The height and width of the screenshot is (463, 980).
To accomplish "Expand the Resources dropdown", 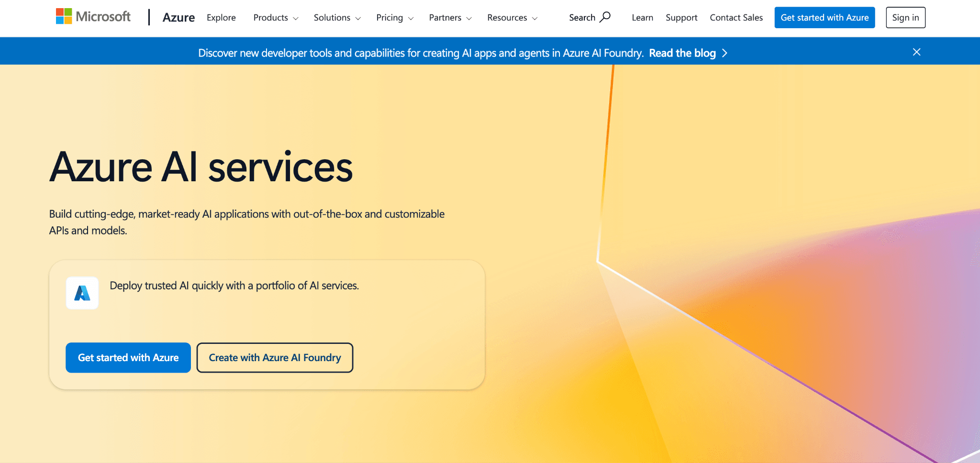I will pos(512,18).
